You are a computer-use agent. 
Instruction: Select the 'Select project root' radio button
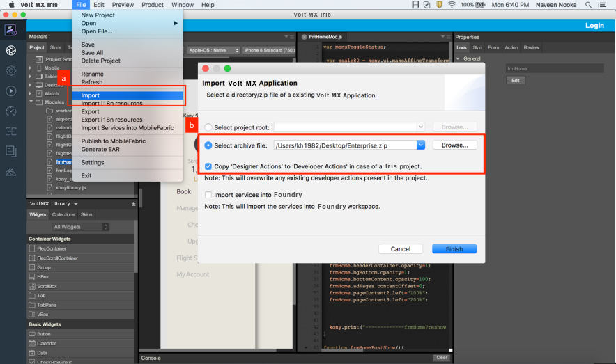(x=208, y=127)
